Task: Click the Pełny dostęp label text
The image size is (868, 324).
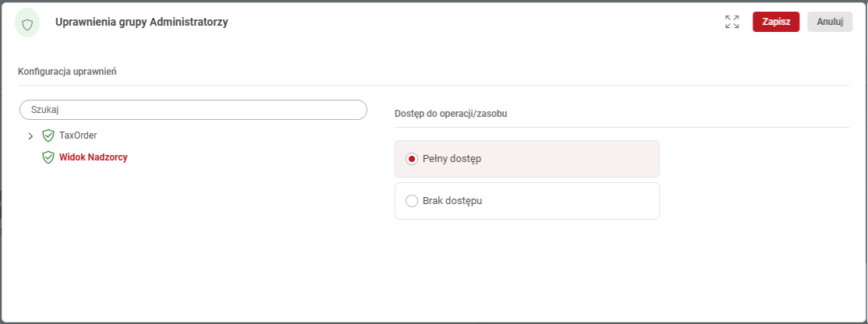Action: pos(452,159)
